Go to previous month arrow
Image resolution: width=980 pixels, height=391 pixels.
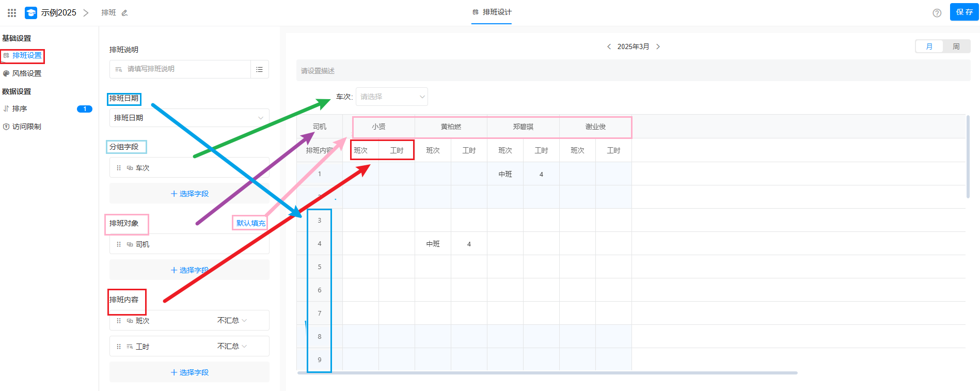point(609,46)
